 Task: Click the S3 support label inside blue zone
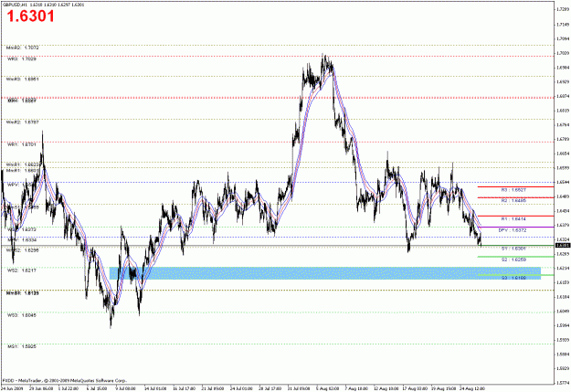coord(513,278)
